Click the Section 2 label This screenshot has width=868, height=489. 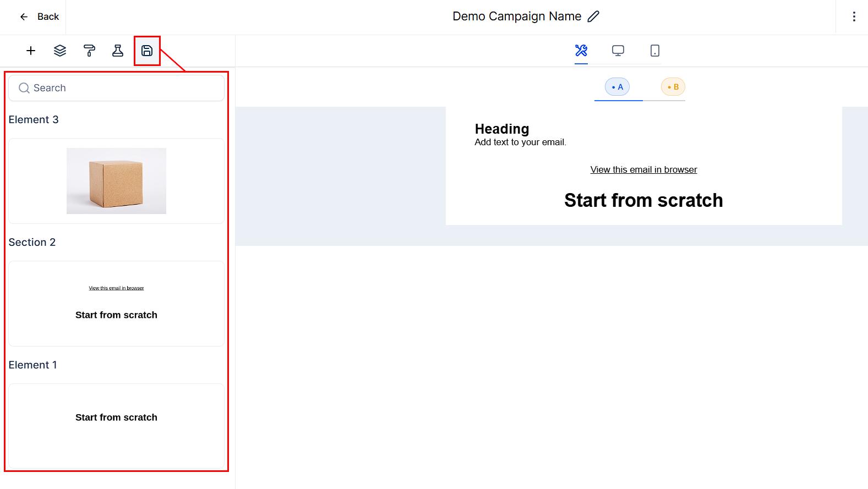(32, 243)
